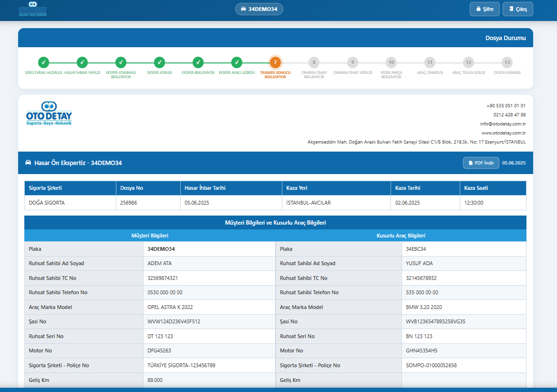557x392 pixels.
Task: Open the Şifre password button
Action: coord(485,9)
